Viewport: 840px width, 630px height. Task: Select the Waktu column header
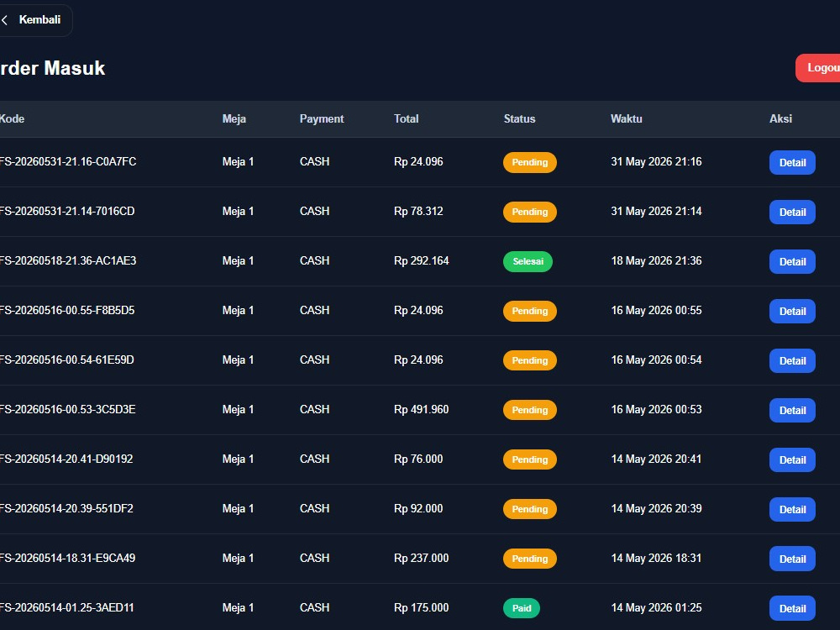coord(627,119)
